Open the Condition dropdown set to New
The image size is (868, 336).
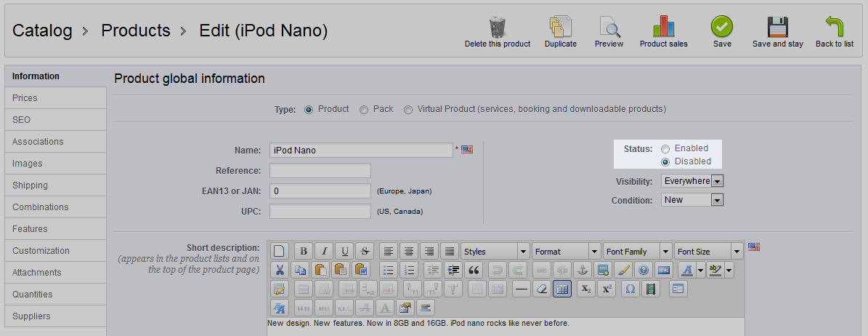[x=692, y=199]
